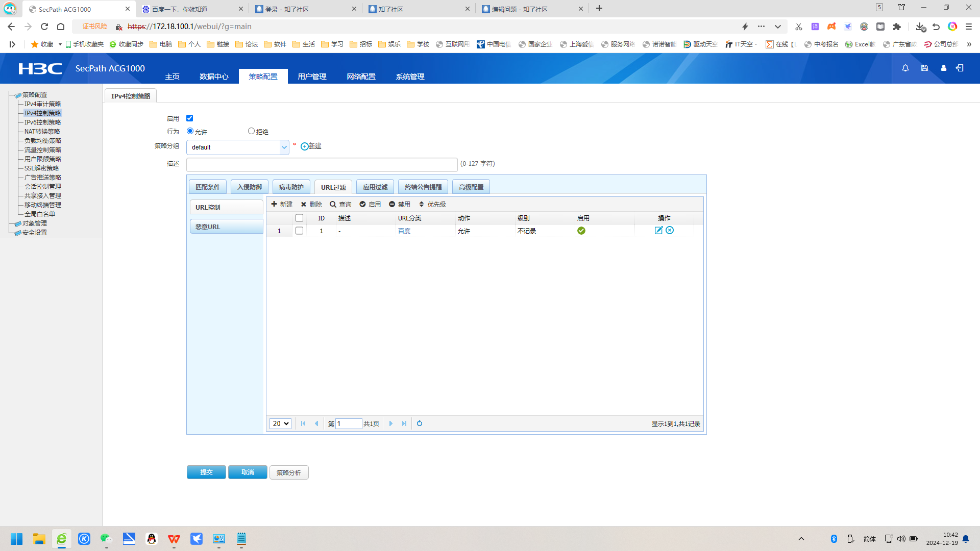Click the save configuration disk icon
Image resolution: width=980 pixels, height=551 pixels.
(924, 68)
